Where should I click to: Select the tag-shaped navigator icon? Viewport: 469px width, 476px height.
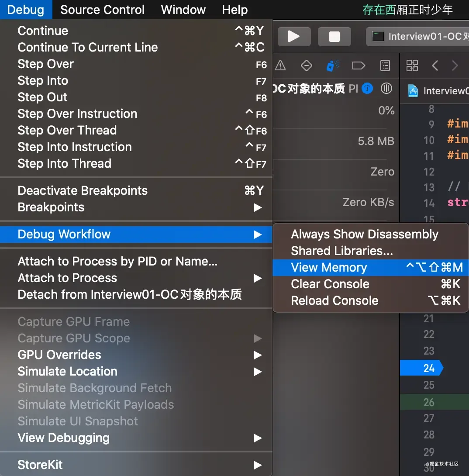[x=359, y=65]
